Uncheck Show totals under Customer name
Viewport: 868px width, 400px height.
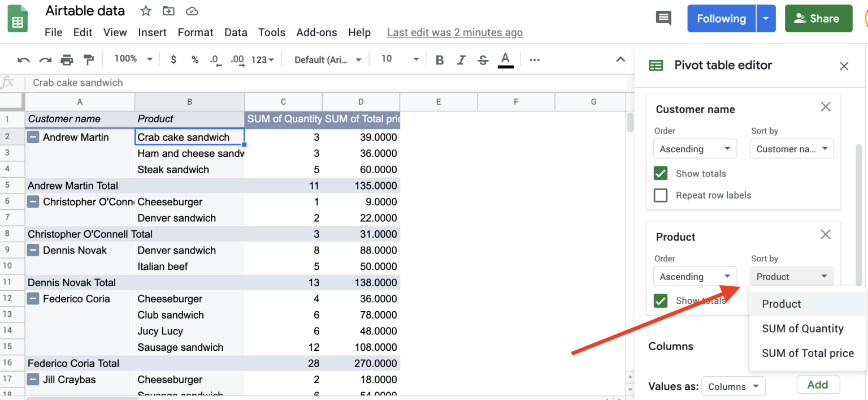[x=661, y=173]
